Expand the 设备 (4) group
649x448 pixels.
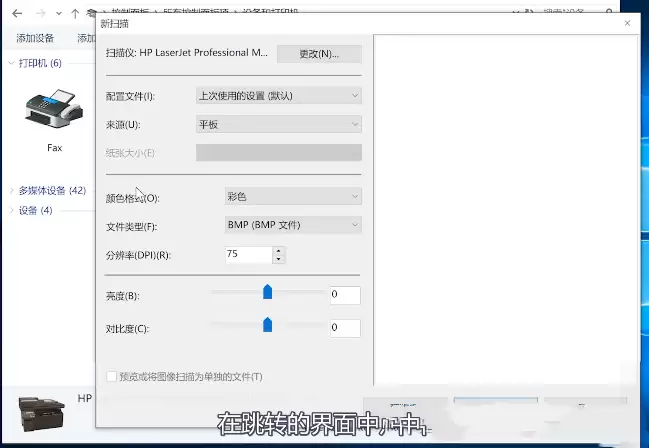pyautogui.click(x=11, y=210)
